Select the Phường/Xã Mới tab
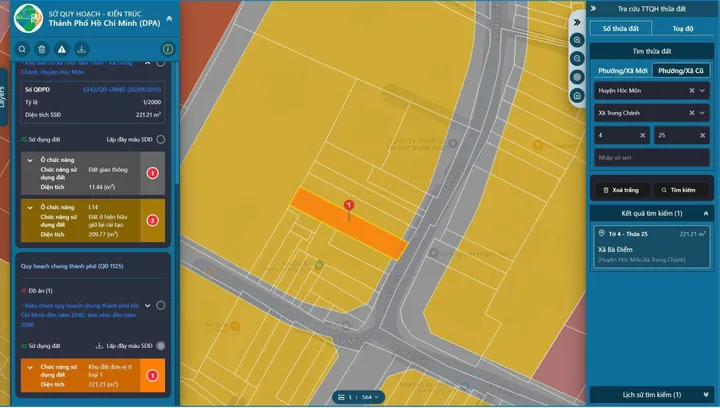This screenshot has height=408, width=720. 623,71
